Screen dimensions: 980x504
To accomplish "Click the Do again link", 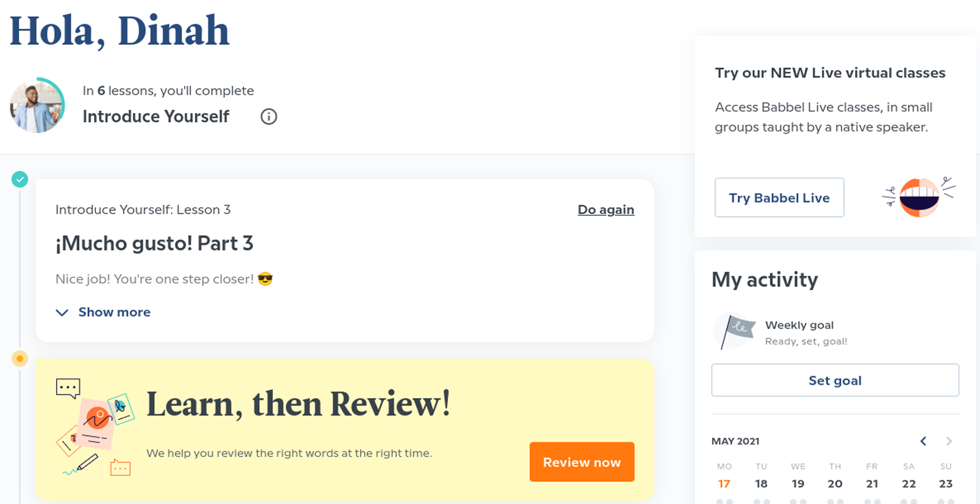I will point(605,210).
